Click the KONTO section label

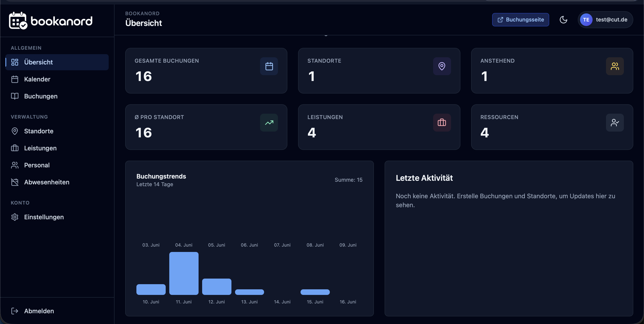tap(20, 203)
